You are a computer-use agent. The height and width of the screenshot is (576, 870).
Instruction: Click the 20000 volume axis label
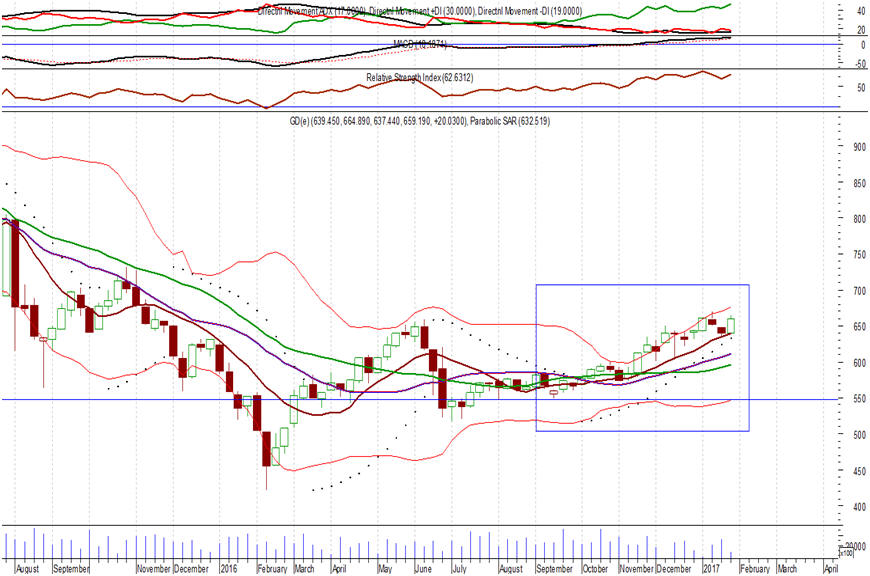point(855,546)
